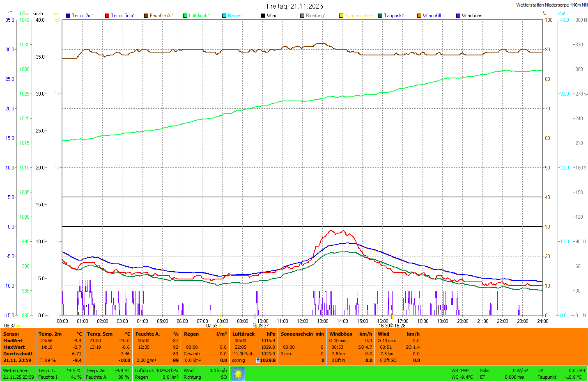The image size is (588, 382).
Task: Click the green Luftdruck legend square
Action: click(x=185, y=16)
